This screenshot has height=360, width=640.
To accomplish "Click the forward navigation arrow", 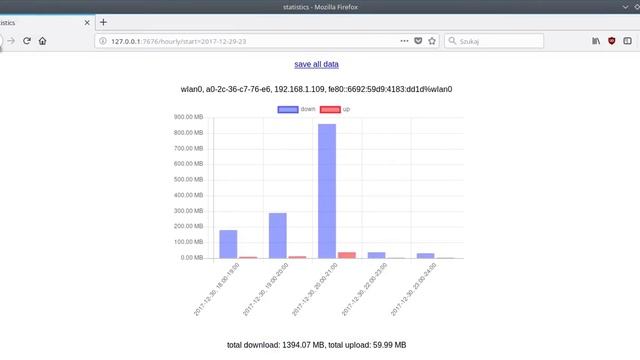I will (x=11, y=41).
